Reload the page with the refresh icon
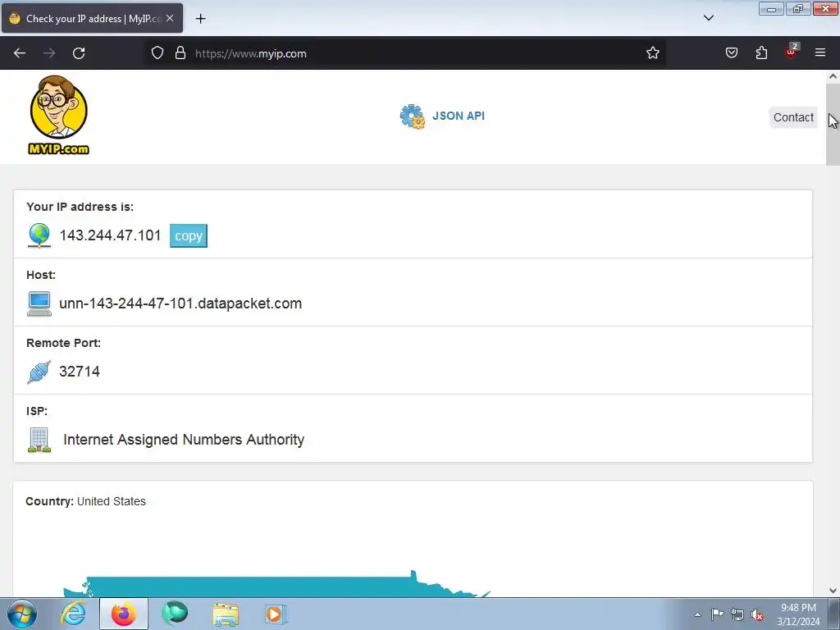 point(79,53)
